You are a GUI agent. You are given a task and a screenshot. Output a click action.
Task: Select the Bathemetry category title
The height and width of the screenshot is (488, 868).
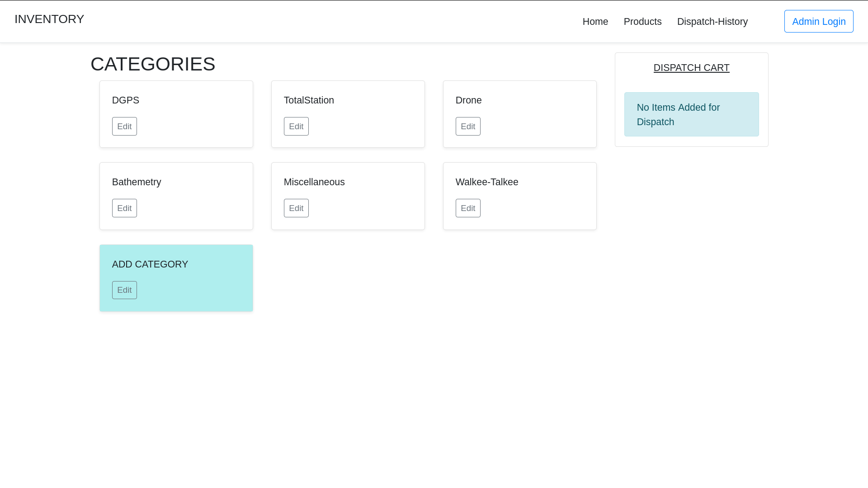point(137,182)
